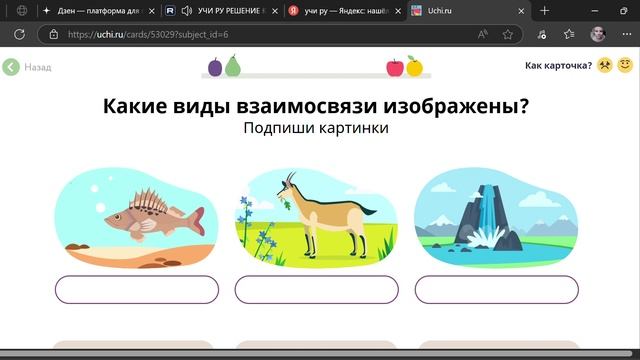Close the Uchi.ru tab
The height and width of the screenshot is (360, 640).
[x=521, y=11]
